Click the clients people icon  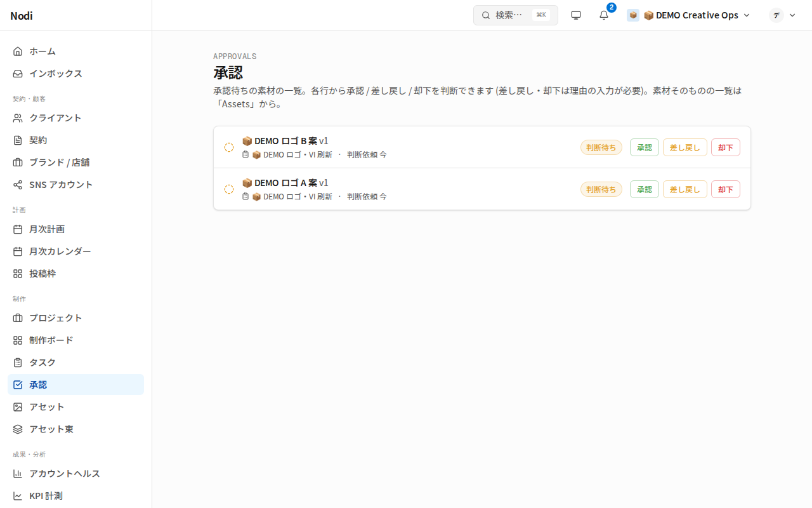pos(18,118)
